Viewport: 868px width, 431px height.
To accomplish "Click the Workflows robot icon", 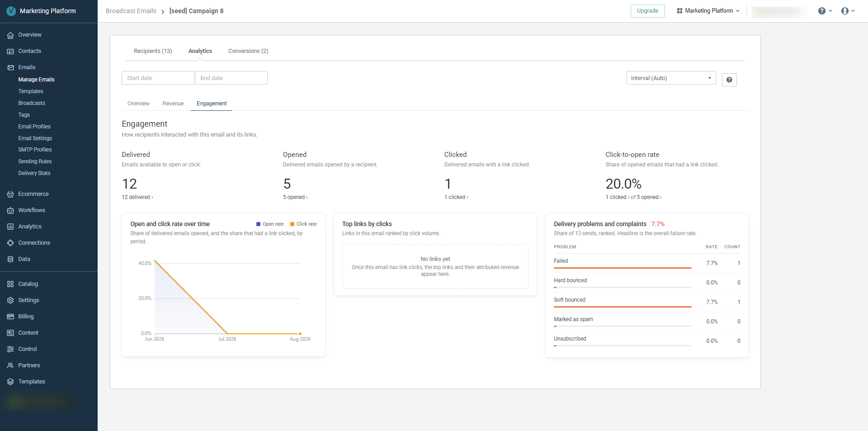I will 10,210.
